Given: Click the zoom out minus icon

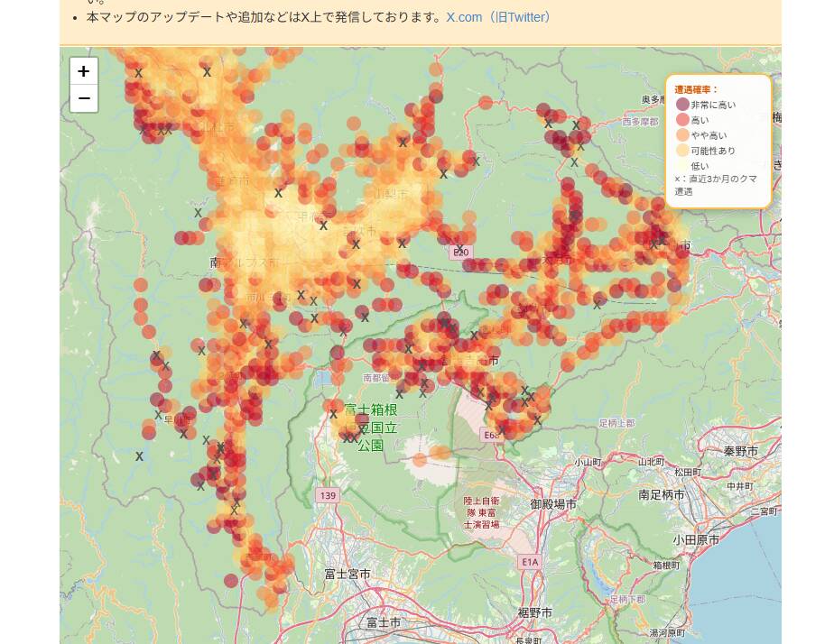Looking at the screenshot, I should (83, 98).
